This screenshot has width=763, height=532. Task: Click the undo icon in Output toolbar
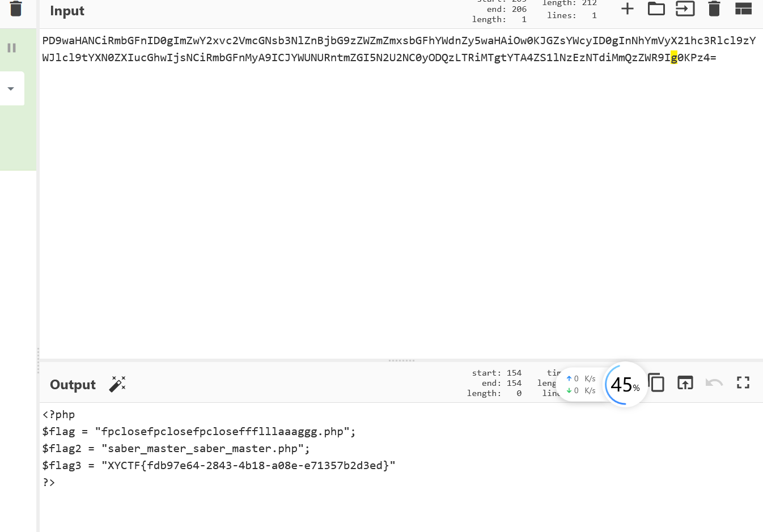tap(714, 383)
